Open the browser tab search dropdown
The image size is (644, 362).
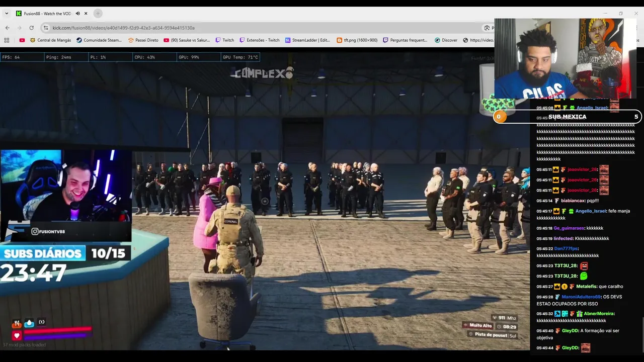(x=7, y=14)
